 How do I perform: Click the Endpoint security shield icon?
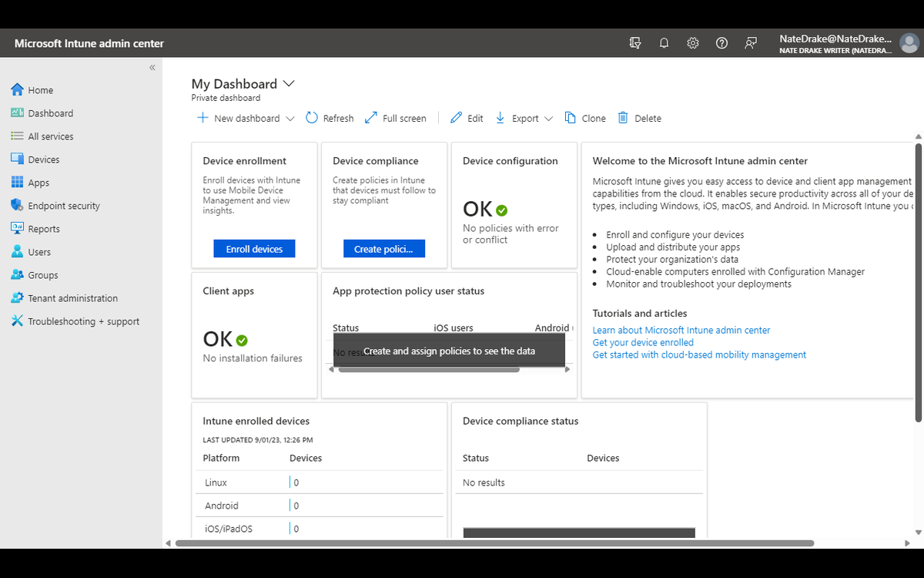(x=17, y=206)
